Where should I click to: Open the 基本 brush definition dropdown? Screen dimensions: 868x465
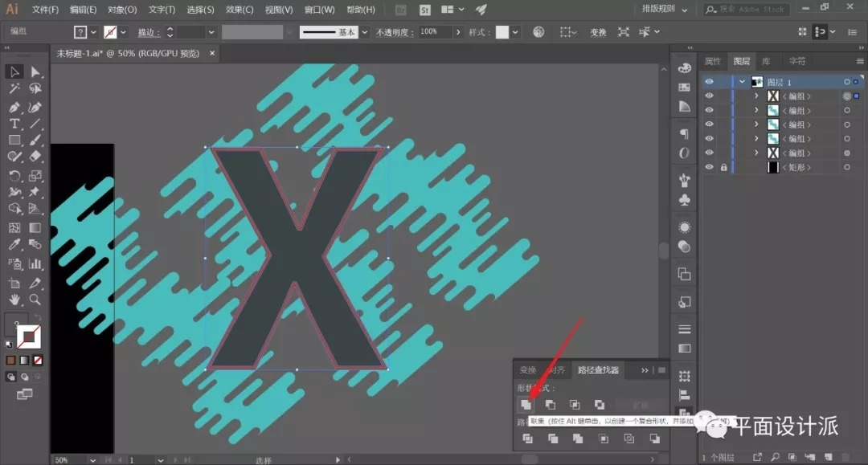364,32
